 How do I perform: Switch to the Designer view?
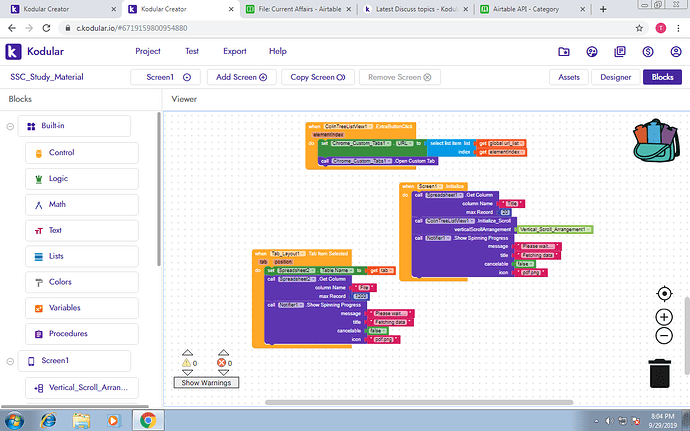click(616, 77)
